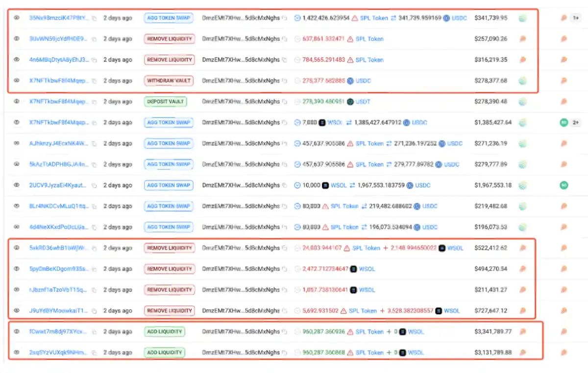Click the USDT token icon in DEPOSIT VAULT row
Viewport: 588px width, 373px height.
(x=350, y=102)
